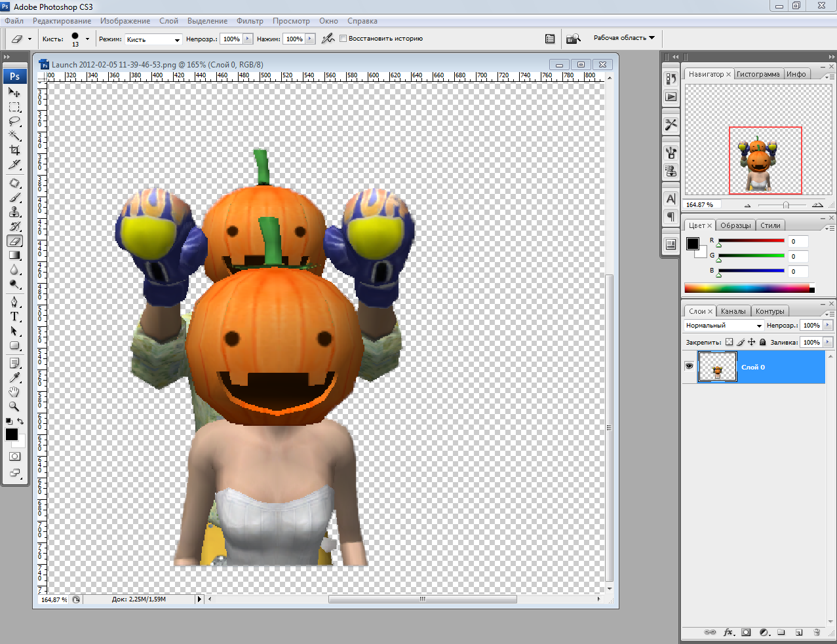Viewport: 837px width, 644px height.
Task: Select the Spot Healing Brush tool
Action: [x=14, y=183]
